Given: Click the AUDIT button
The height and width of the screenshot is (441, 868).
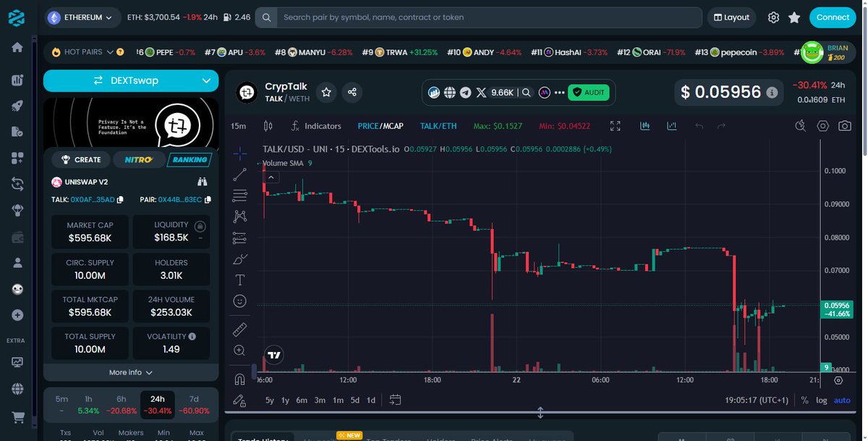Looking at the screenshot, I should click(588, 93).
